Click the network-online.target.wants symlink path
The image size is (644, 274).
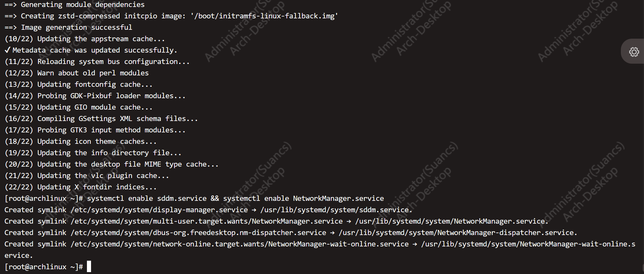[x=240, y=244]
